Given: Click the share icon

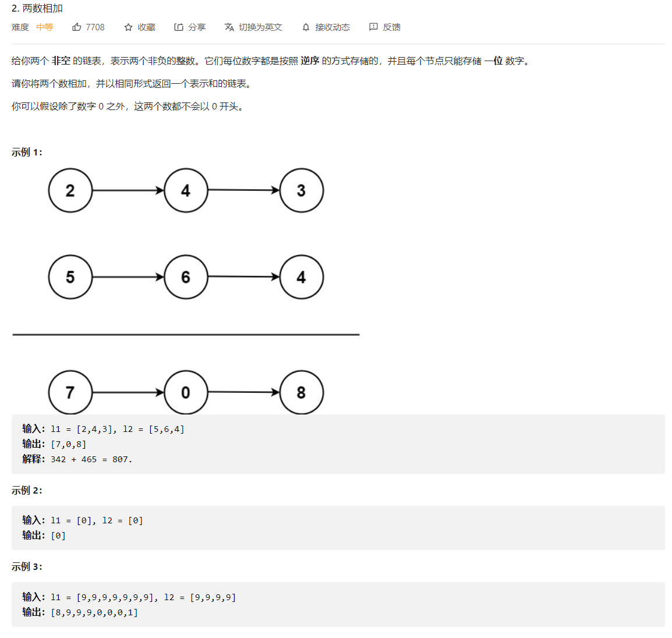Looking at the screenshot, I should (x=179, y=27).
